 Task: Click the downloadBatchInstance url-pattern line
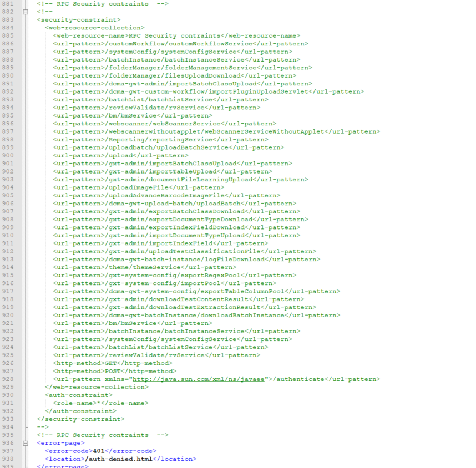[197, 316]
